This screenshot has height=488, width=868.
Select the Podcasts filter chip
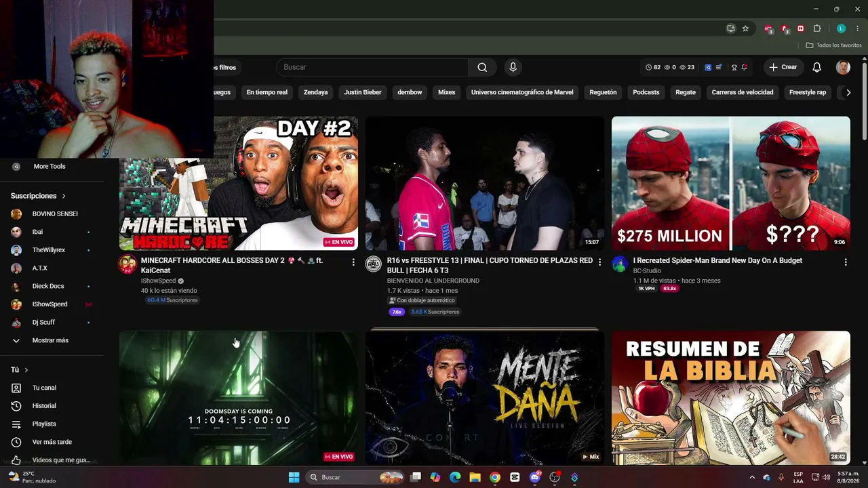[x=646, y=92]
